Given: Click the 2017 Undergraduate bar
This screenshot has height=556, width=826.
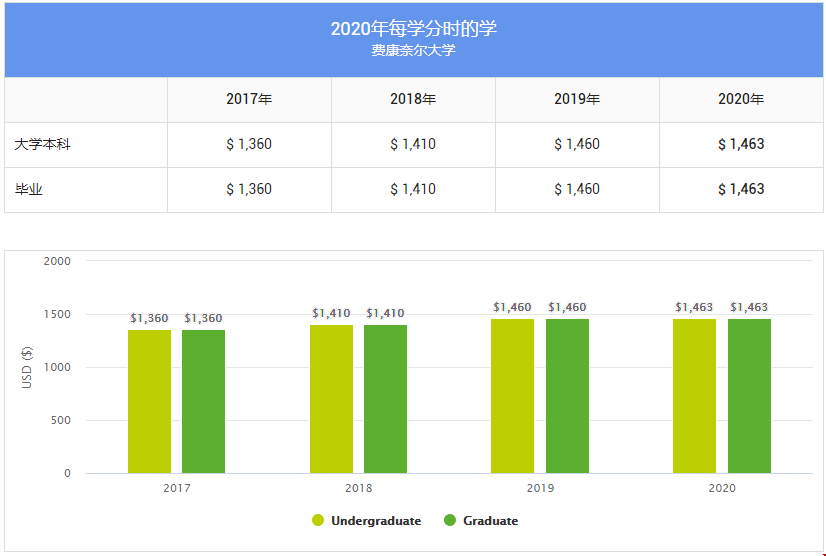Looking at the screenshot, I should tap(150, 402).
